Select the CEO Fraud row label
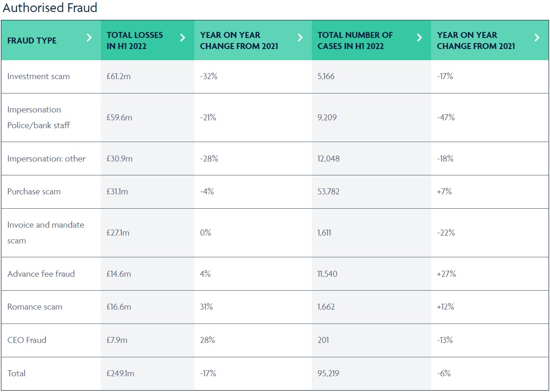550x392 pixels. 27,340
